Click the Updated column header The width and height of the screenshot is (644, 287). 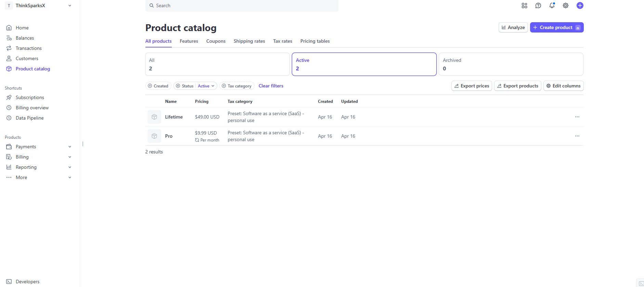(x=349, y=101)
